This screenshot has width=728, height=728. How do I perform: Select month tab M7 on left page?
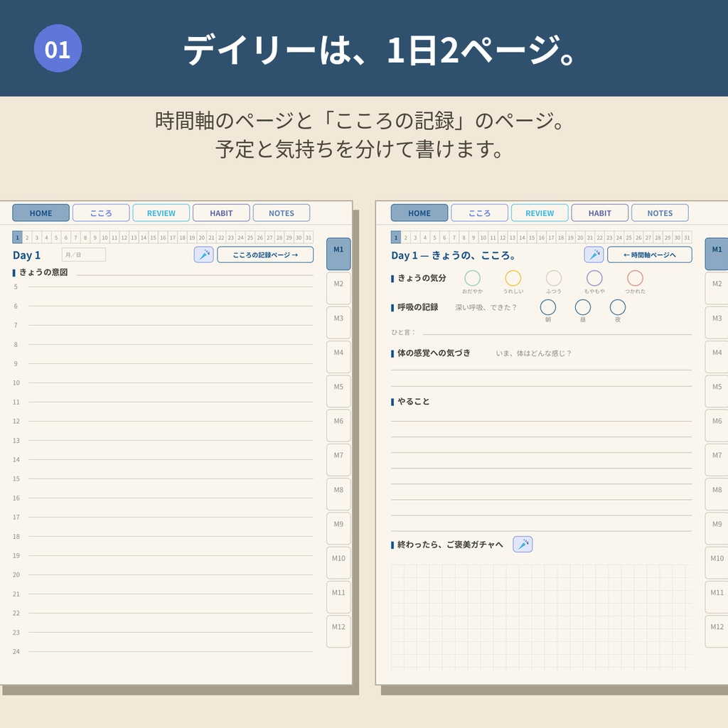(x=338, y=460)
